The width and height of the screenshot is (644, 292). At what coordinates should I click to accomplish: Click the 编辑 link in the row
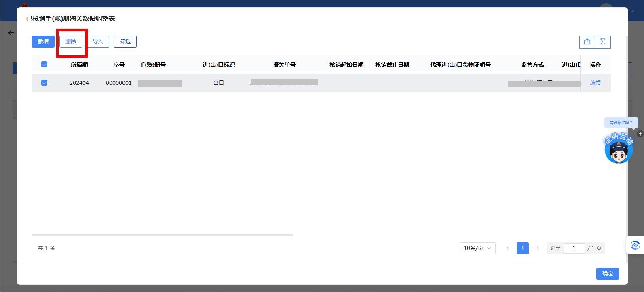pos(595,83)
